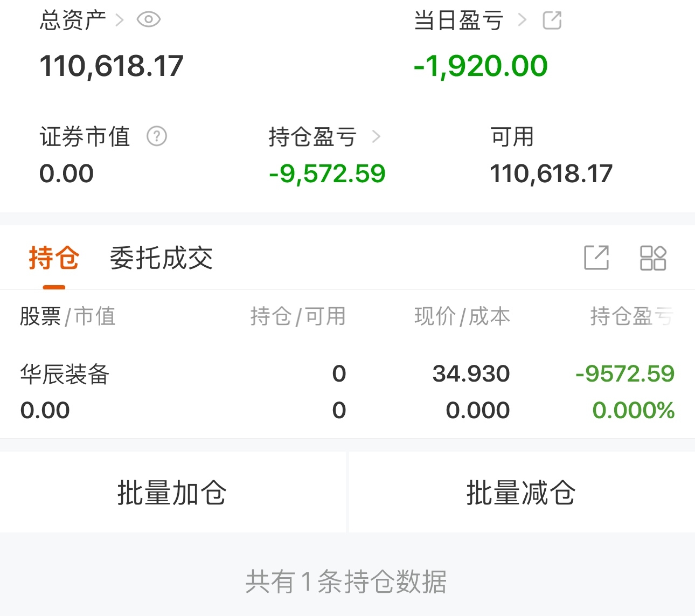The height and width of the screenshot is (616, 695).
Task: Click the 0.000% profit ratio
Action: click(634, 410)
